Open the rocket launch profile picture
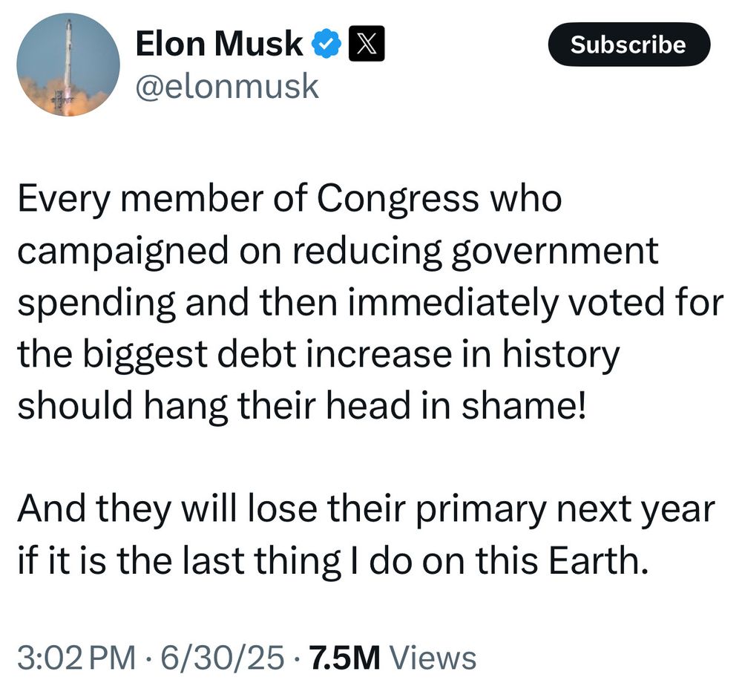This screenshot has width=742, height=700. click(x=68, y=65)
